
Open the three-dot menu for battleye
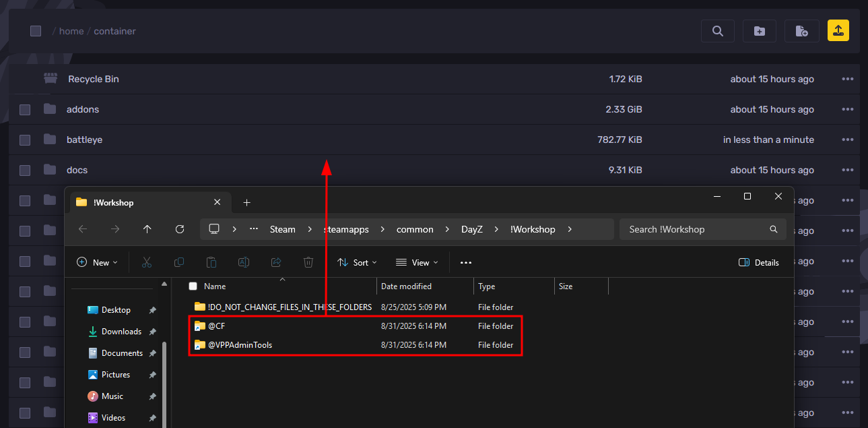(x=847, y=140)
